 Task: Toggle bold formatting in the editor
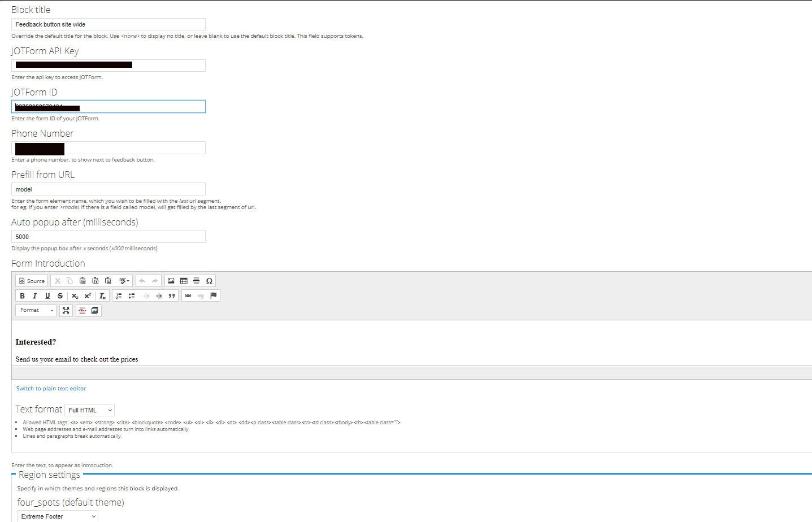coord(22,295)
